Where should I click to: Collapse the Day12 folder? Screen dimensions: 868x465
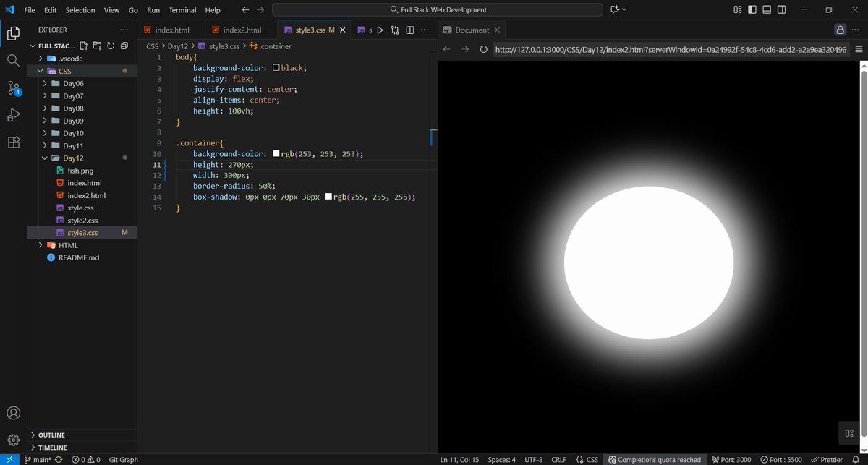(46, 158)
